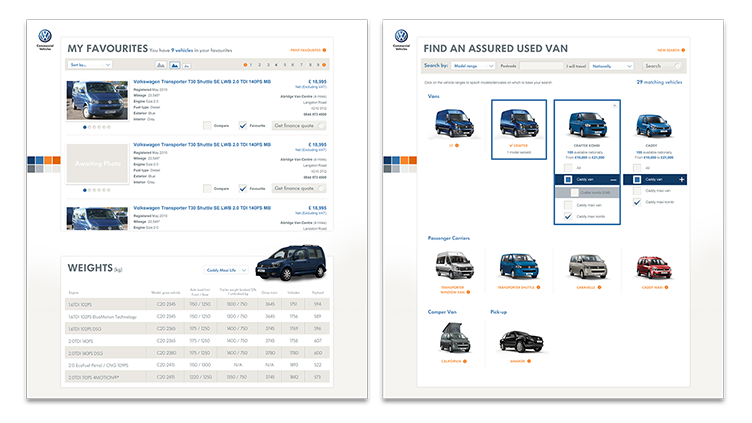Open the Caddy Maxi Life dropdown in Weights
Viewport: 752px width, 423px height.
[225, 270]
